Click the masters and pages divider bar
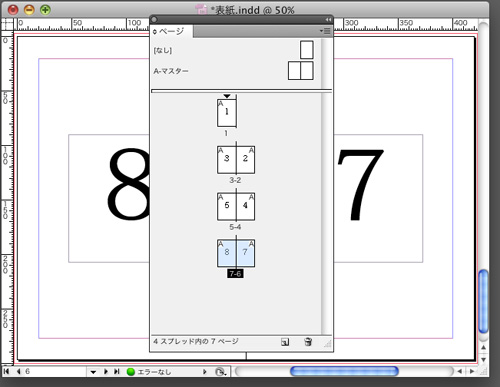500x387 pixels. tap(241, 91)
